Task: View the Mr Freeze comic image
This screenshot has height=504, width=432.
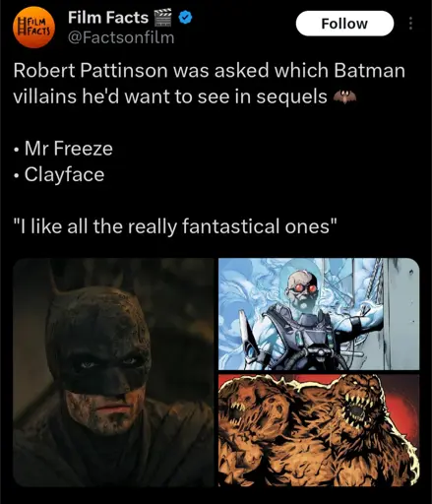Action: (x=319, y=313)
